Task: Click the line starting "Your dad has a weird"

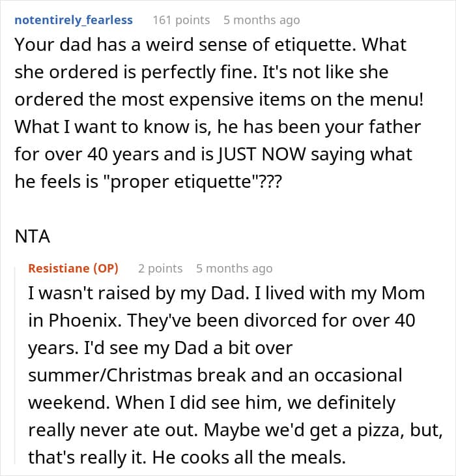Action: tap(210, 44)
